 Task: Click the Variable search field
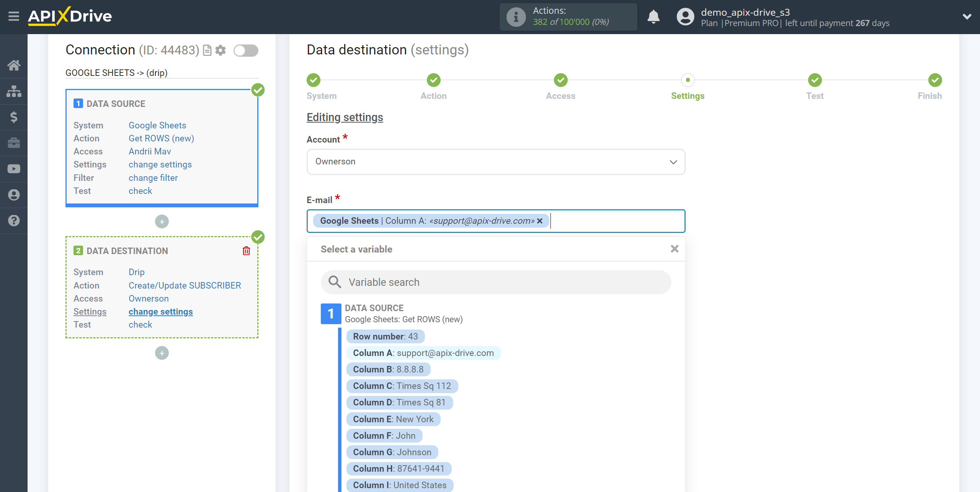tap(496, 282)
